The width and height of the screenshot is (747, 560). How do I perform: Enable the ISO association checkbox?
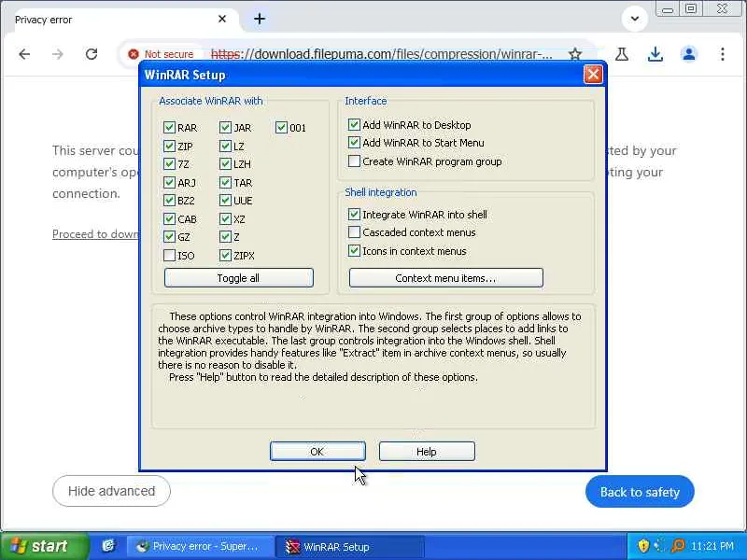pos(169,255)
